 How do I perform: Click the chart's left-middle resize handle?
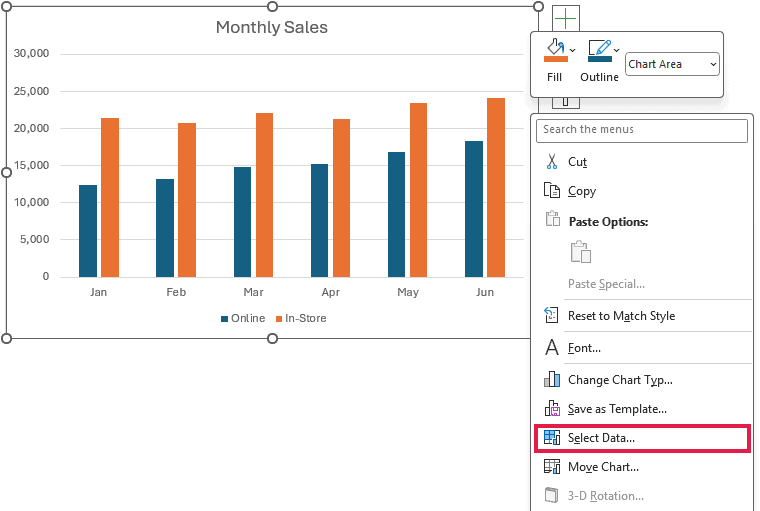point(6,173)
